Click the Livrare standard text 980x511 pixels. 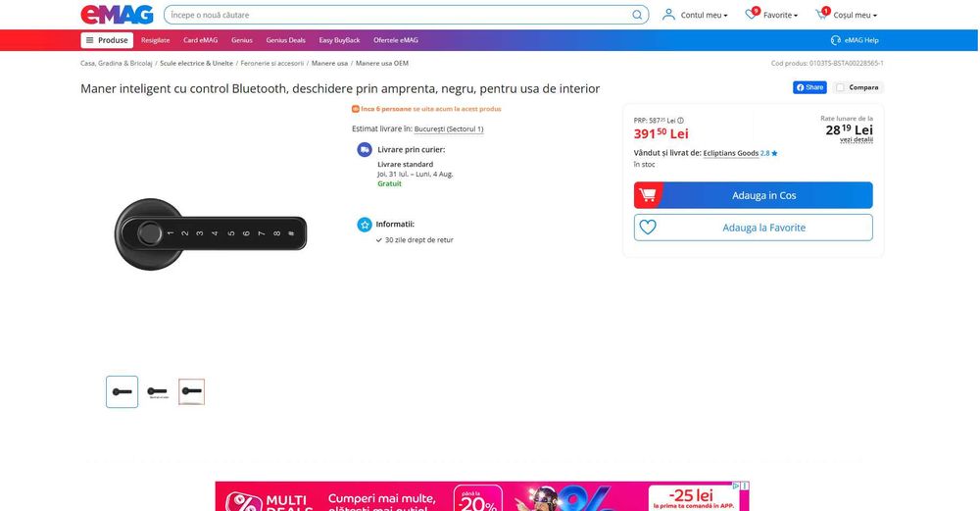click(x=405, y=165)
